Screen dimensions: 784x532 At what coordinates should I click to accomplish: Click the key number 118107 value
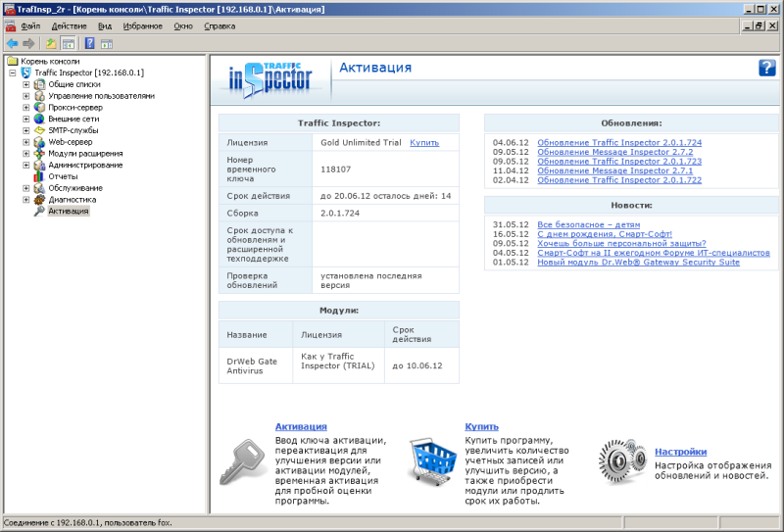coord(335,169)
